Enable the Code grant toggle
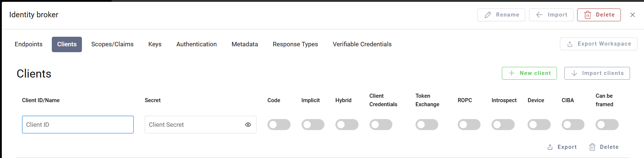Viewport: 644px width, 158px height. coord(279,125)
